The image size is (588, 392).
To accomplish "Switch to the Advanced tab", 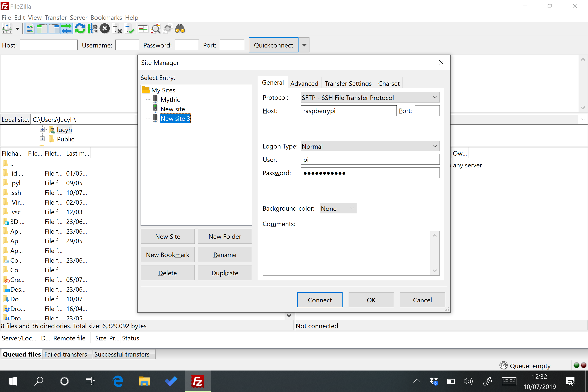I will tap(304, 84).
